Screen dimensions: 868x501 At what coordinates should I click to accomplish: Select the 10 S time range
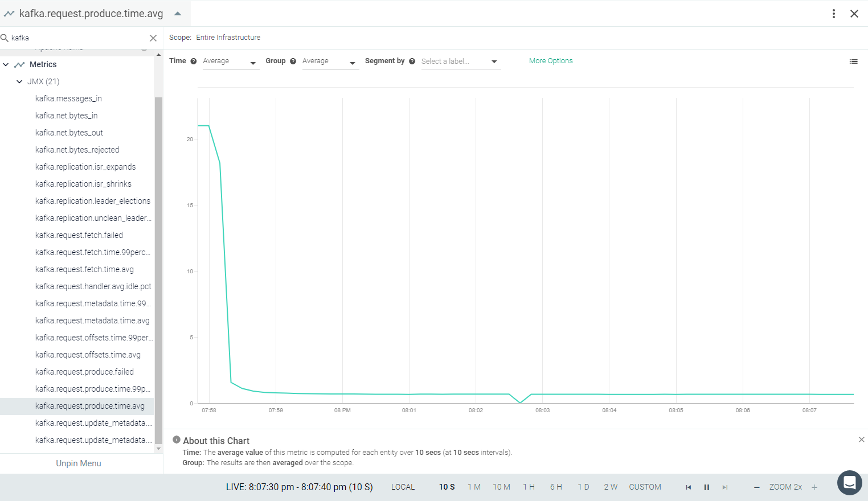click(x=447, y=487)
